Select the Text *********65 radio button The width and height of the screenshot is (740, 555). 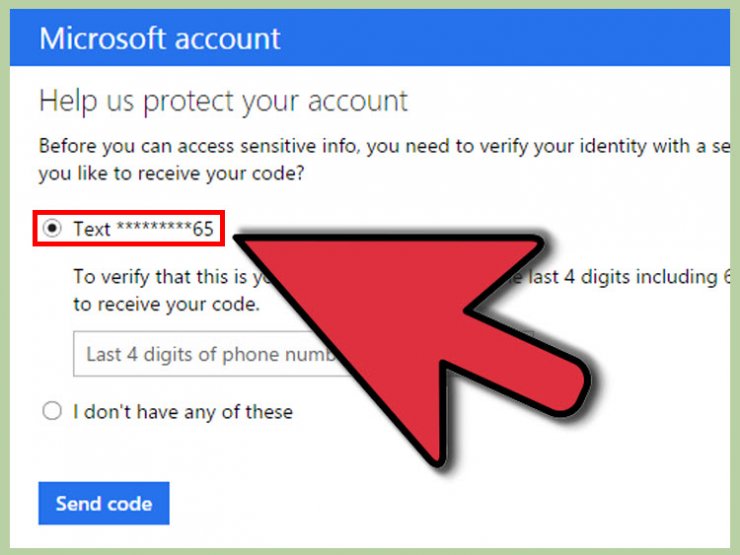tap(52, 228)
